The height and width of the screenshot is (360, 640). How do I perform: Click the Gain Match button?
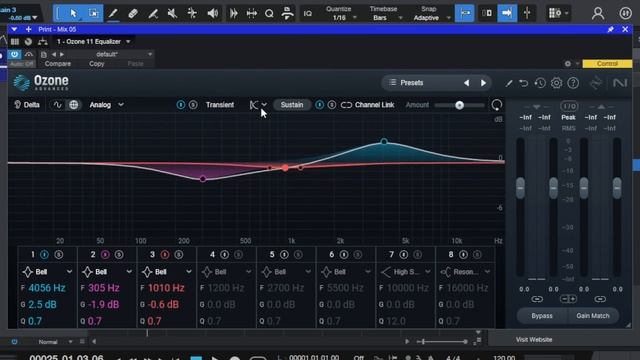coord(593,316)
